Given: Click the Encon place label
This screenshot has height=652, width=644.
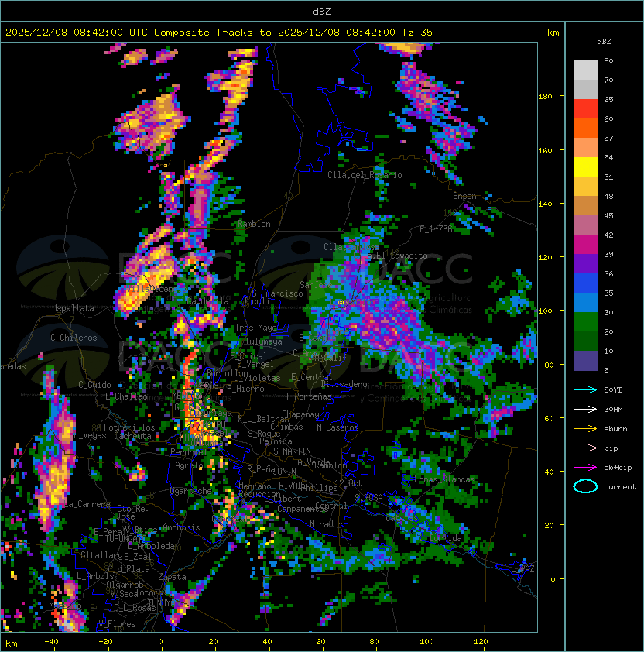Looking at the screenshot, I should [464, 196].
